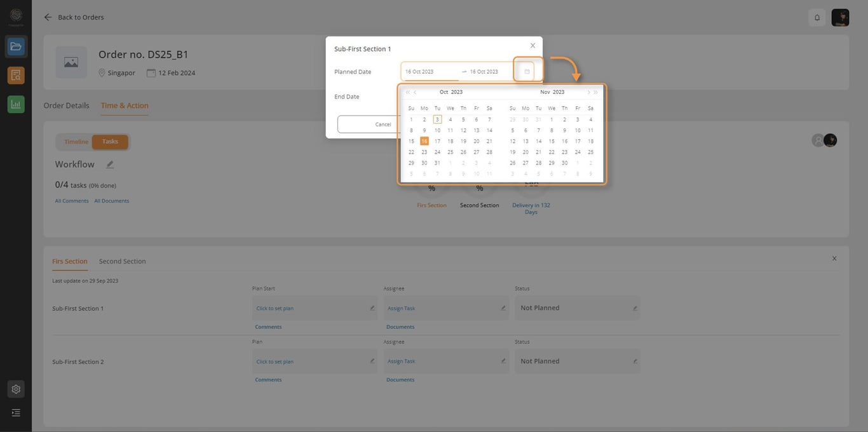868x432 pixels.
Task: Open Documents for Sub-First Section 1
Action: coord(400,327)
